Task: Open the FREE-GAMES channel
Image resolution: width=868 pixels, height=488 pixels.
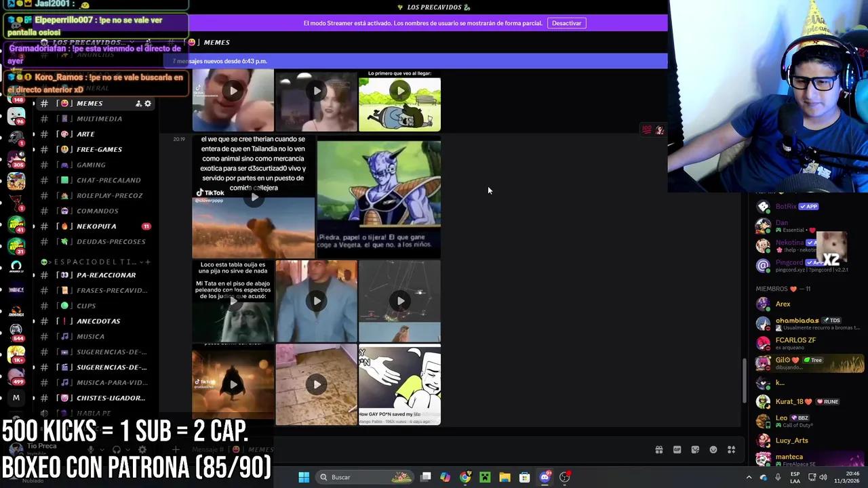Action: point(95,149)
